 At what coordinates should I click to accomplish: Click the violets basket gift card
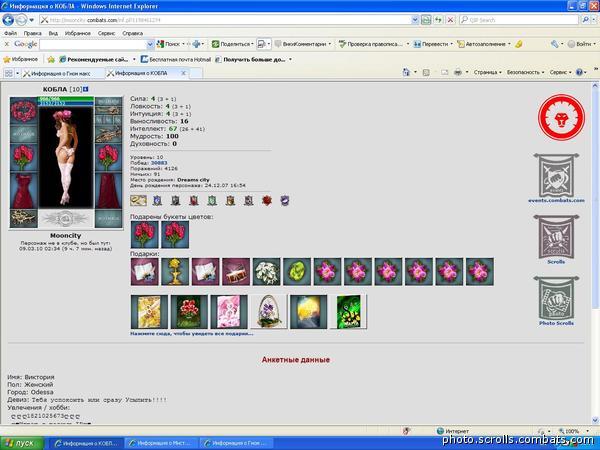pos(269,311)
